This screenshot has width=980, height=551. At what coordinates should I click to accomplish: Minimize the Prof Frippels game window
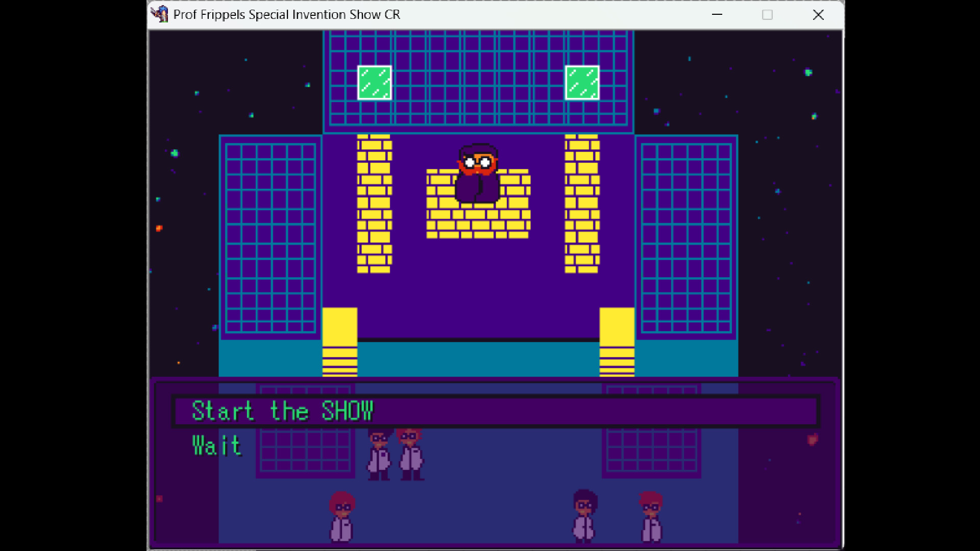[717, 15]
